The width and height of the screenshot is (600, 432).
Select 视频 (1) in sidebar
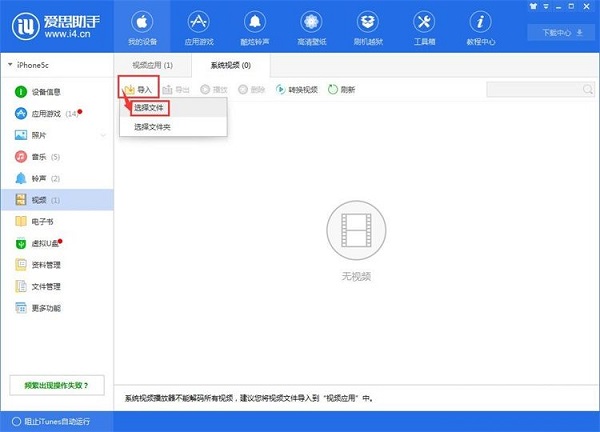[57, 200]
